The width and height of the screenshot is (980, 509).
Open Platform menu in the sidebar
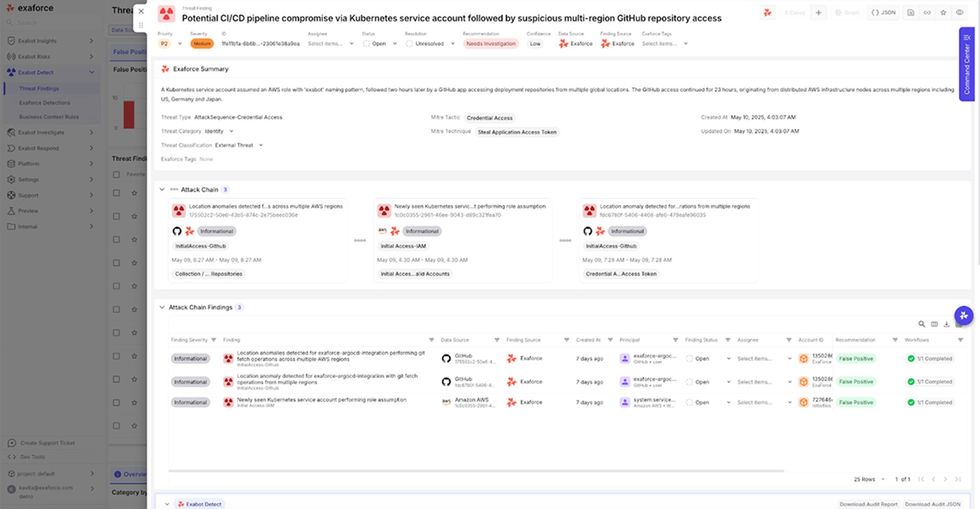click(51, 164)
